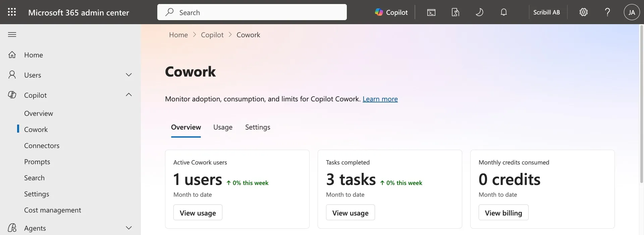Click the Scribill AB organization name

[x=546, y=12]
